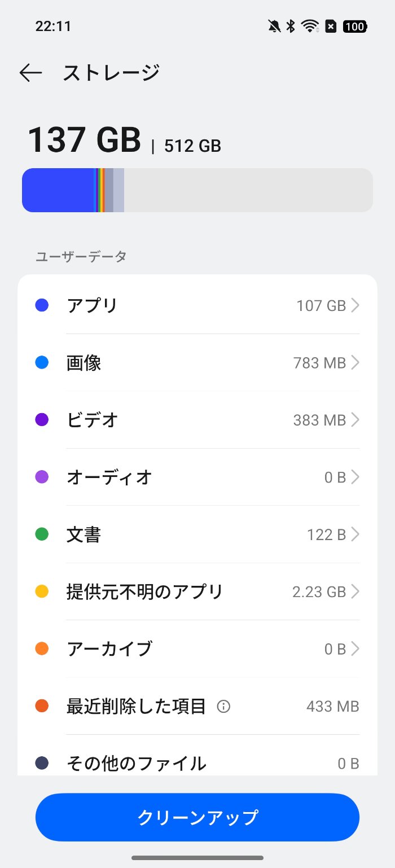Tap the back arrow icon

pos(30,73)
